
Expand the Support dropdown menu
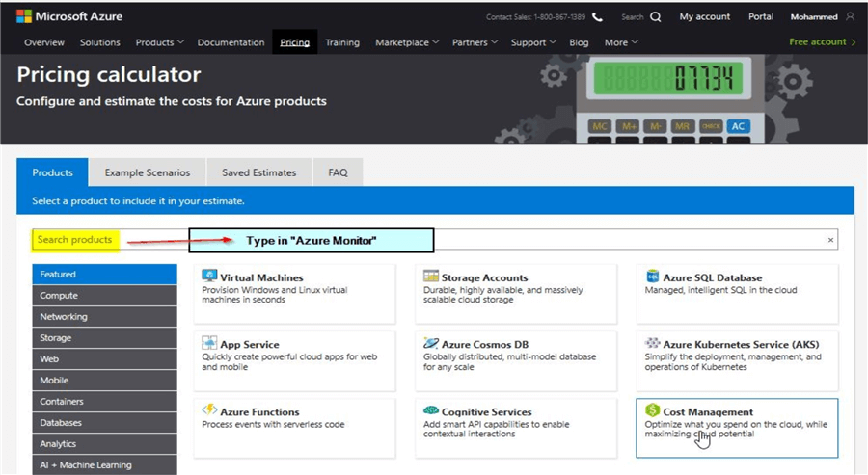(x=533, y=42)
